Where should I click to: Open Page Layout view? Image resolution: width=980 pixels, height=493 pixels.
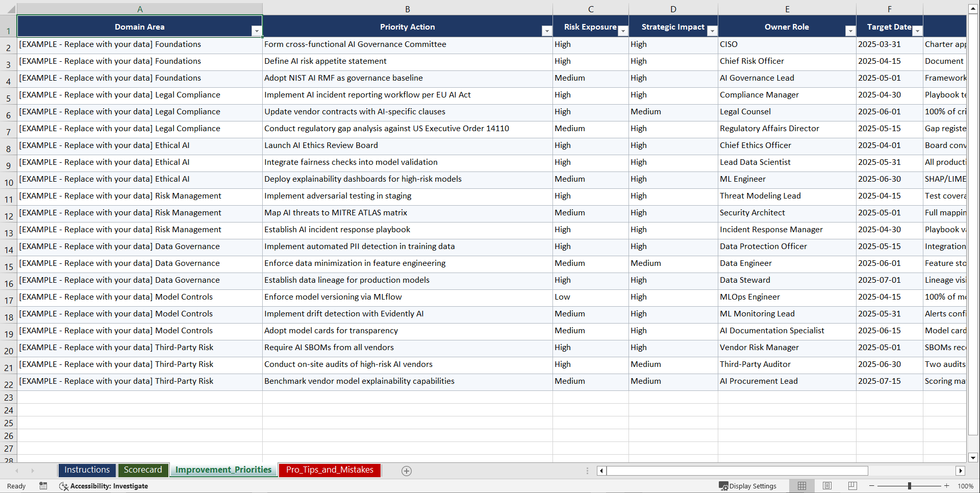(827, 486)
